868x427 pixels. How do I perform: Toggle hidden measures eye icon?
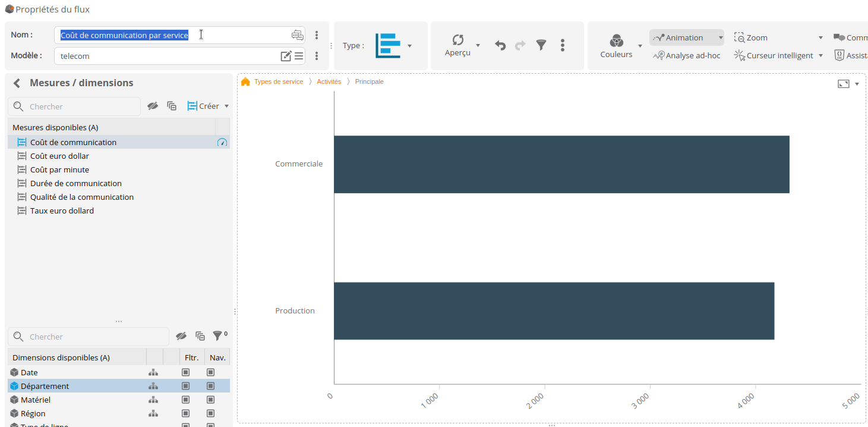point(153,106)
